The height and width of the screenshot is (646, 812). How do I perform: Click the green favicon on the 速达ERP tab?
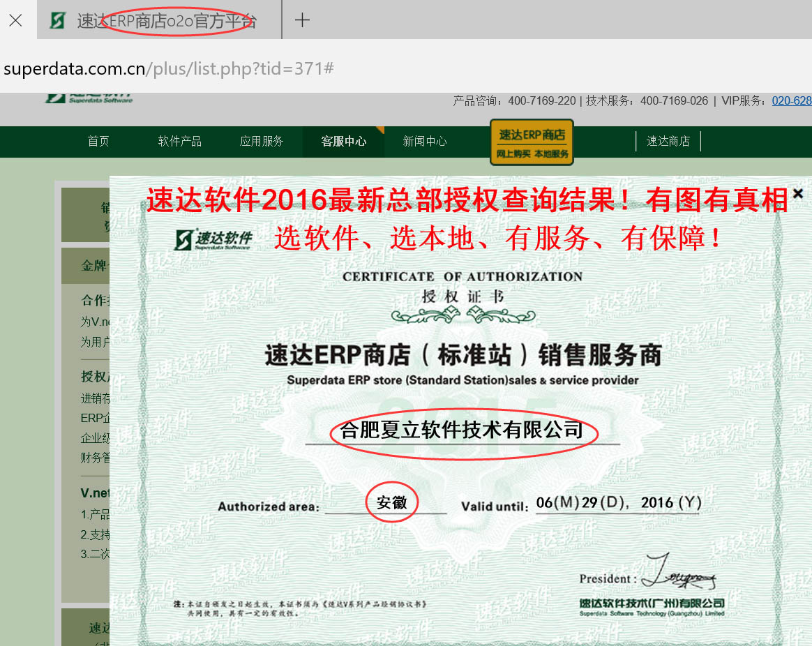(x=58, y=20)
